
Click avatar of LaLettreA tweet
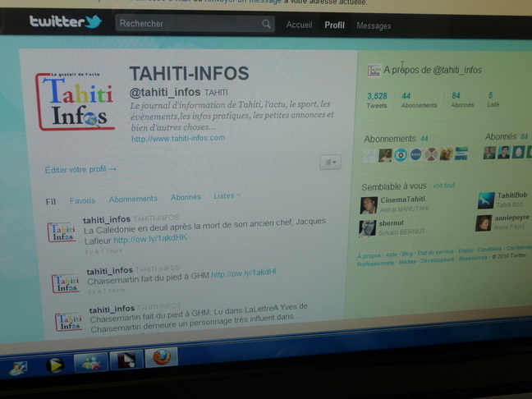tap(69, 322)
